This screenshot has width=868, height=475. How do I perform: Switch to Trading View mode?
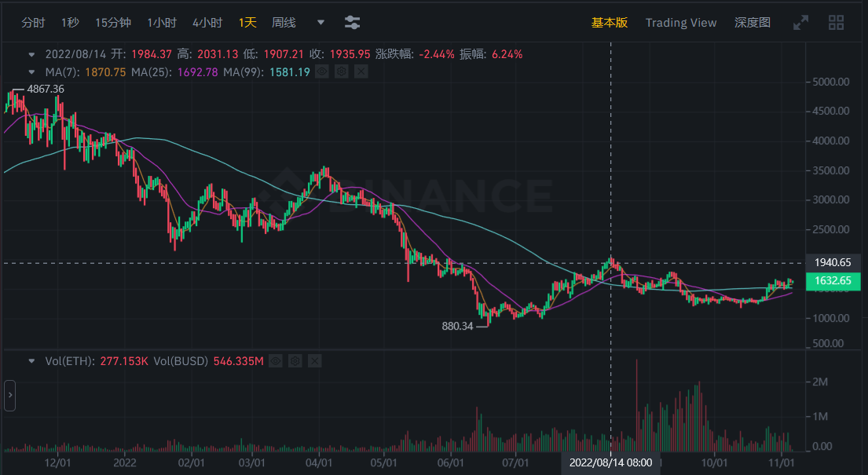pos(680,23)
